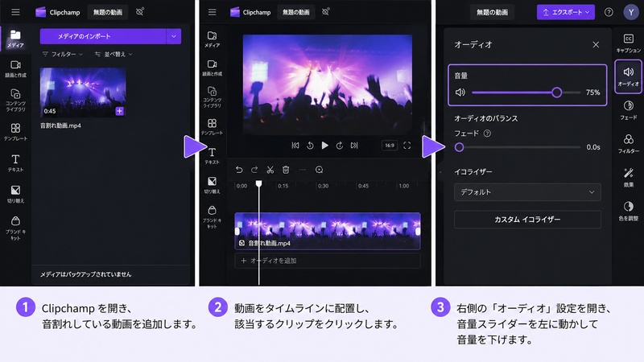Open 効果 effects panel on right sidebar

point(629,177)
